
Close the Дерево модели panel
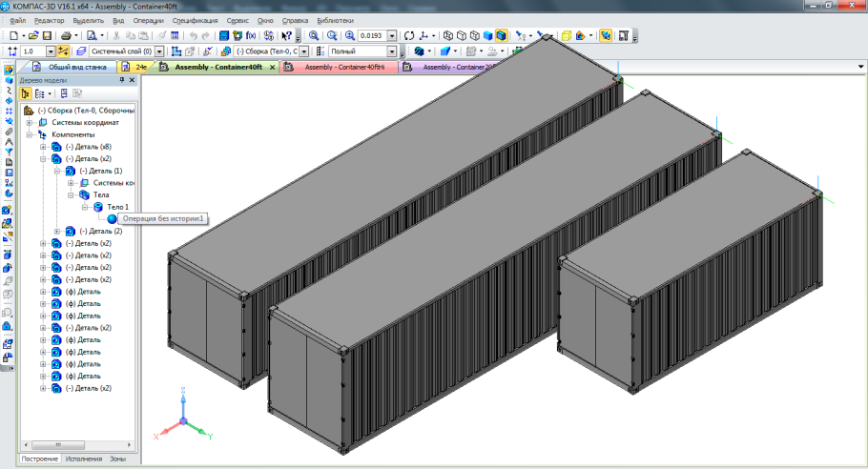point(133,80)
